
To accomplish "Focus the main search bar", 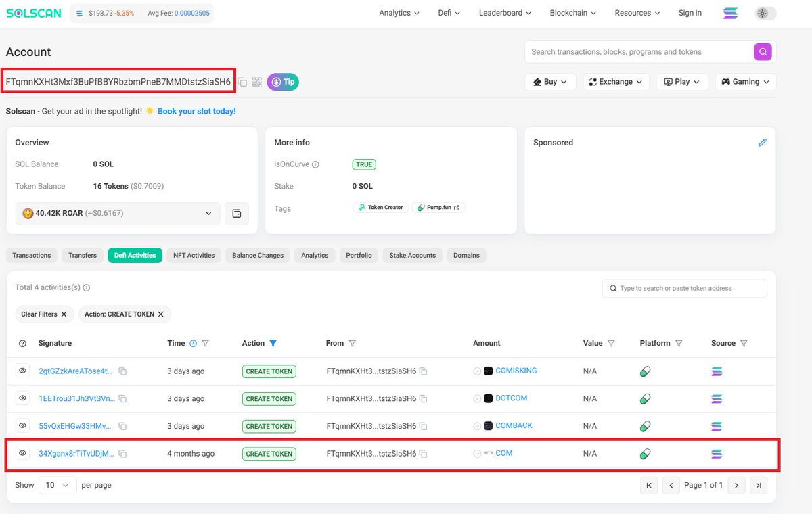I will [x=639, y=52].
